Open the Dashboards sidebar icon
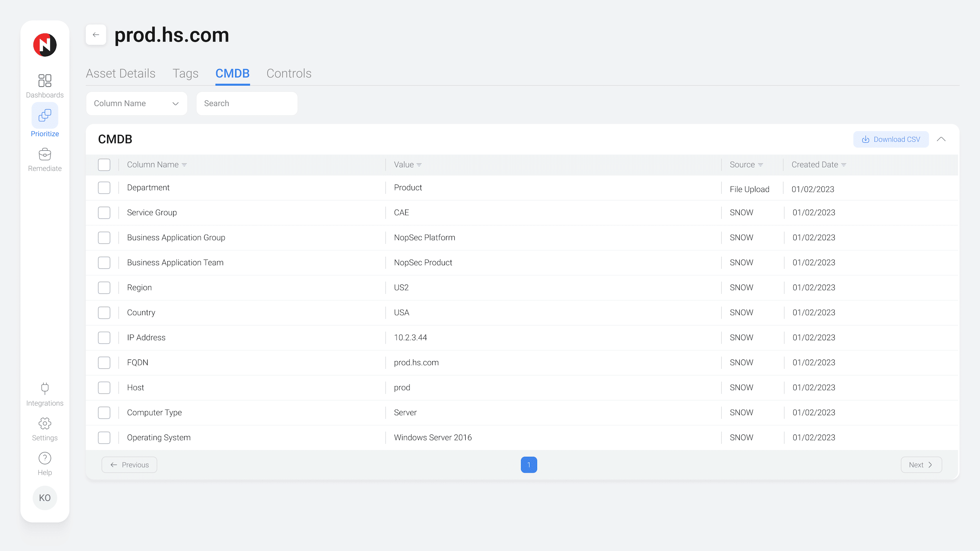Image resolution: width=980 pixels, height=551 pixels. point(45,80)
